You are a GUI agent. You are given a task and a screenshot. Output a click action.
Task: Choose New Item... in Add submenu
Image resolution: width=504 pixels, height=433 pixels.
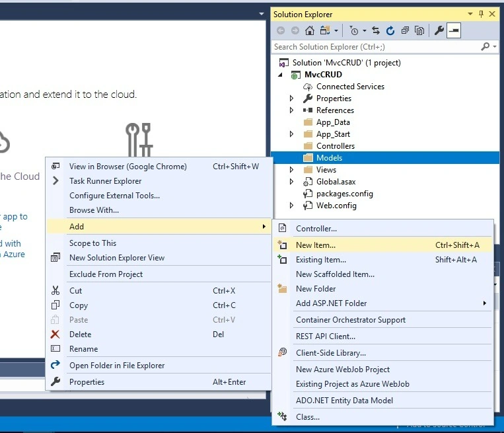[382, 245]
